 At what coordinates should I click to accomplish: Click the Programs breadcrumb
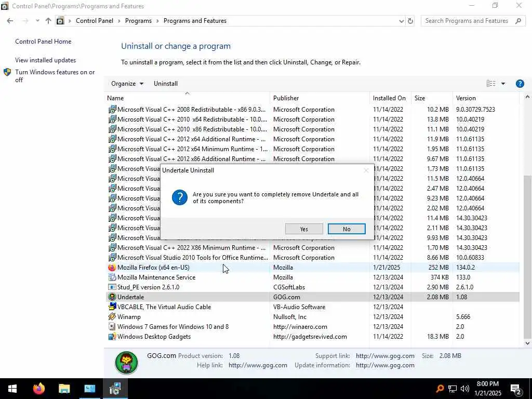[x=138, y=21]
